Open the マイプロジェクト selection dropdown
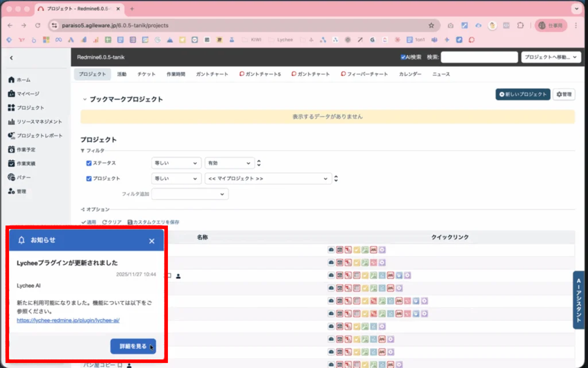This screenshot has width=588, height=368. click(x=268, y=178)
